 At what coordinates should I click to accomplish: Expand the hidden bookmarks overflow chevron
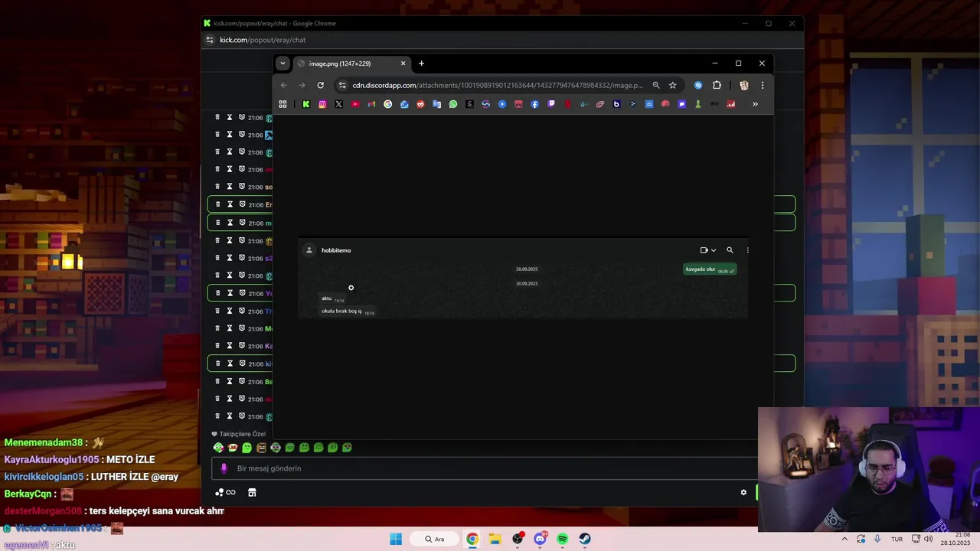pos(755,104)
